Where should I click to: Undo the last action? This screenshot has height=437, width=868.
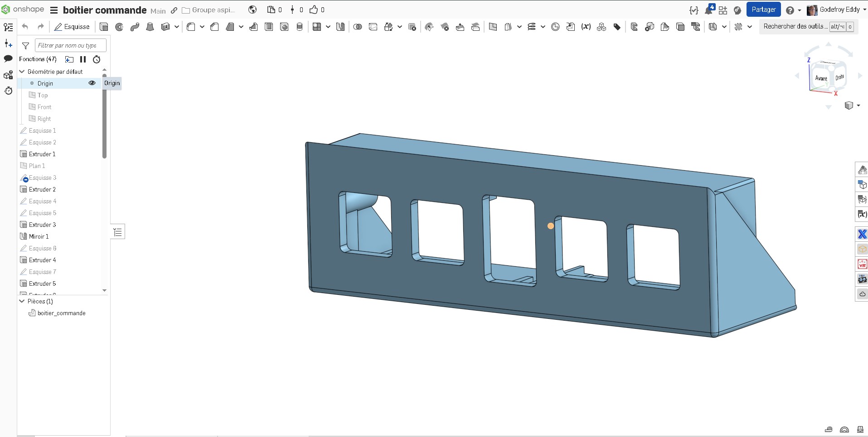tap(25, 27)
